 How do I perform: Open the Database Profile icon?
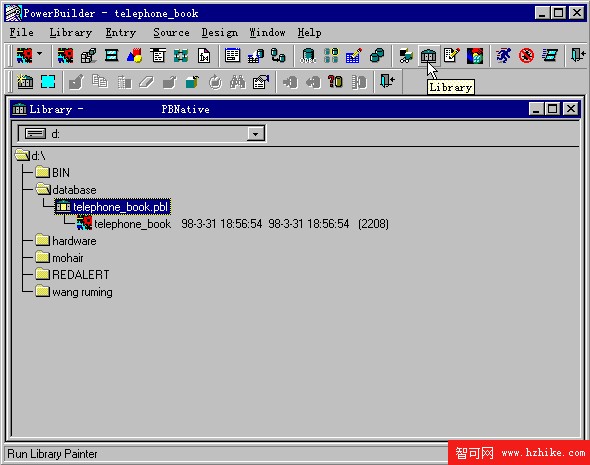pos(331,56)
